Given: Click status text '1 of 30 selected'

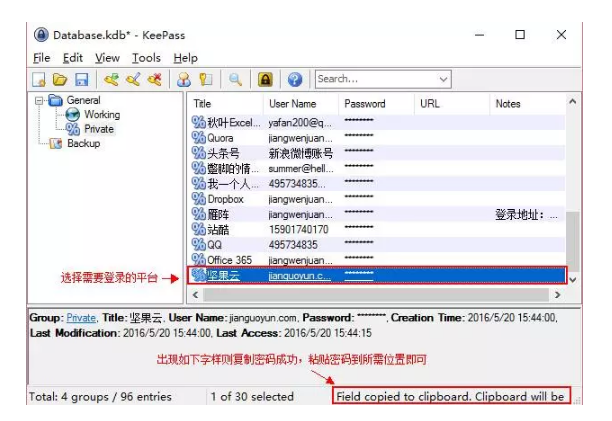Looking at the screenshot, I should 252,397.
